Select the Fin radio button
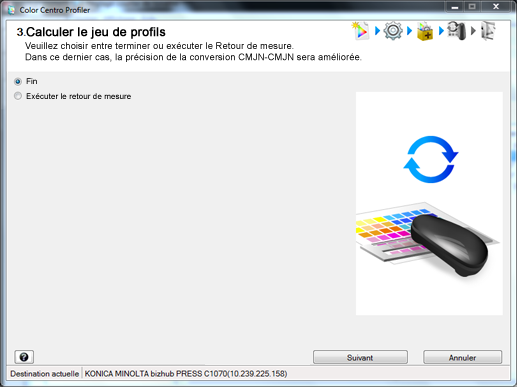517x387 pixels. 18,81
